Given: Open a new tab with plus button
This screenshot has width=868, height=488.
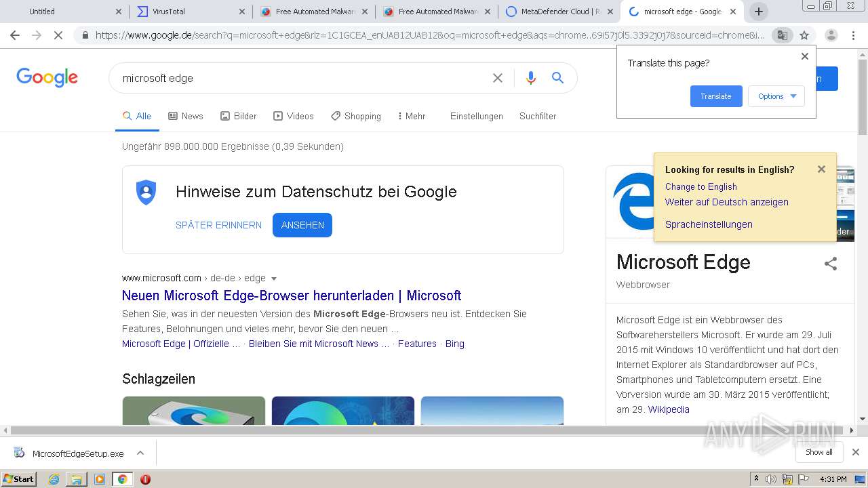Looking at the screenshot, I should (x=759, y=12).
